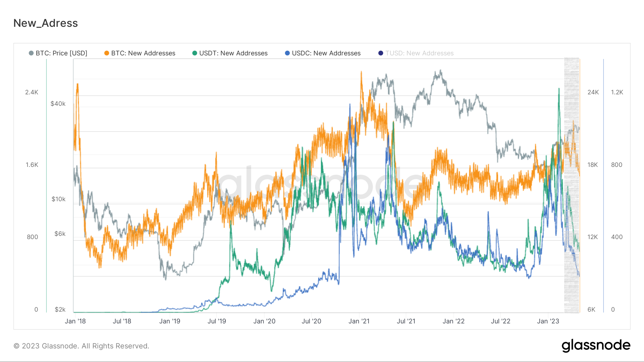The height and width of the screenshot is (362, 644).
Task: Click the orange BTC New Addresses legend dot
Action: click(107, 53)
